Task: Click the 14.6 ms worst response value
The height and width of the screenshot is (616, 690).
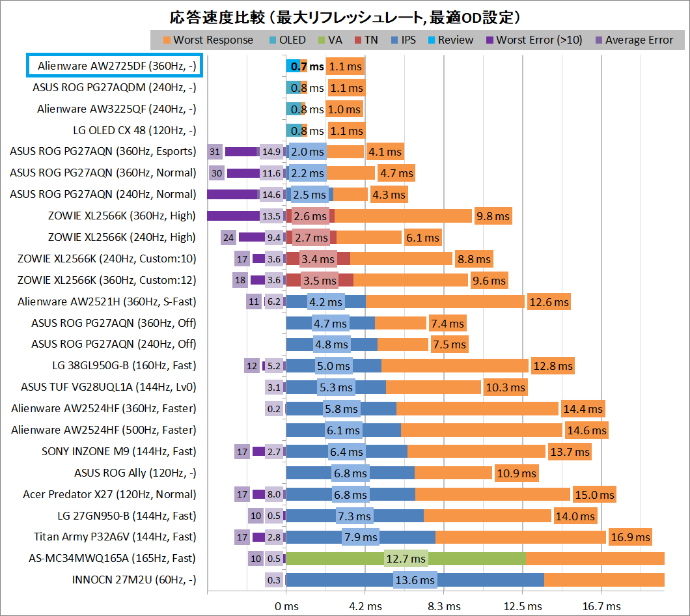Action: click(586, 430)
